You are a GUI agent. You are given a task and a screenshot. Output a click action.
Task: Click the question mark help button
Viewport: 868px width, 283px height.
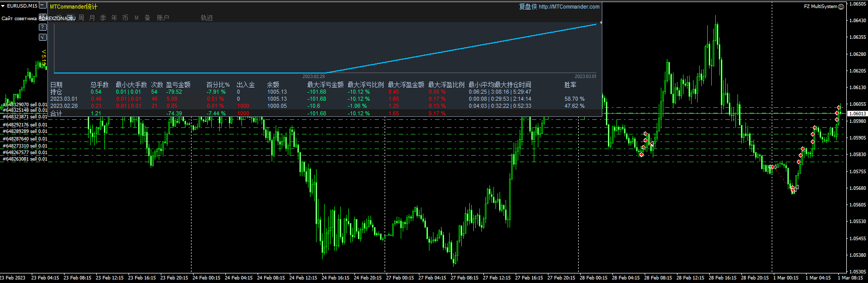click(43, 27)
